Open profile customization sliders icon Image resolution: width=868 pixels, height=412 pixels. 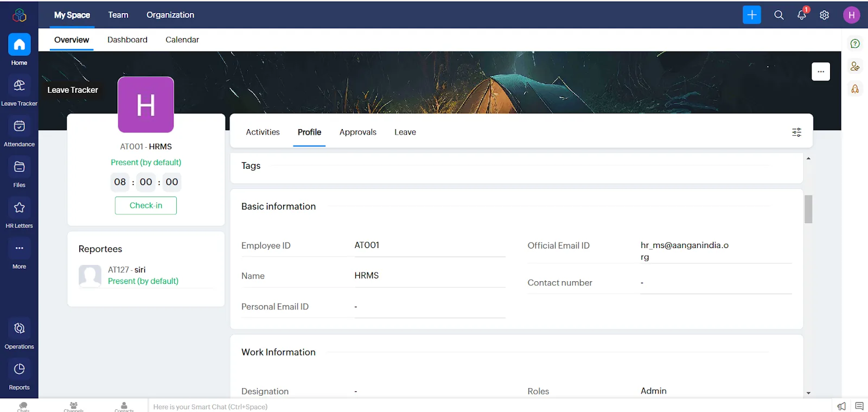coord(796,132)
